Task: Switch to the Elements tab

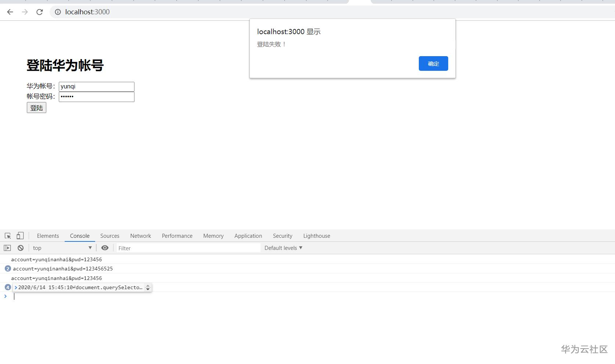Action: 48,236
